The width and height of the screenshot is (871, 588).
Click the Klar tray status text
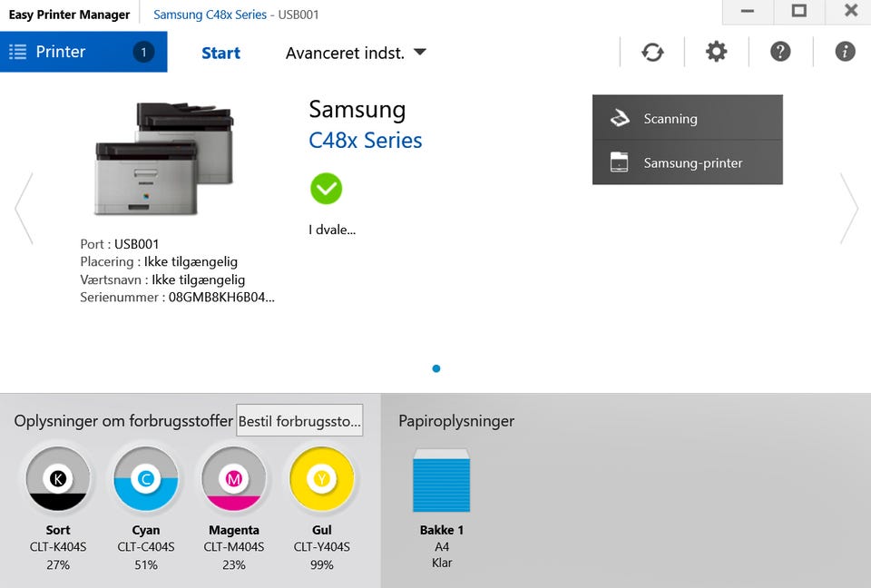[442, 563]
